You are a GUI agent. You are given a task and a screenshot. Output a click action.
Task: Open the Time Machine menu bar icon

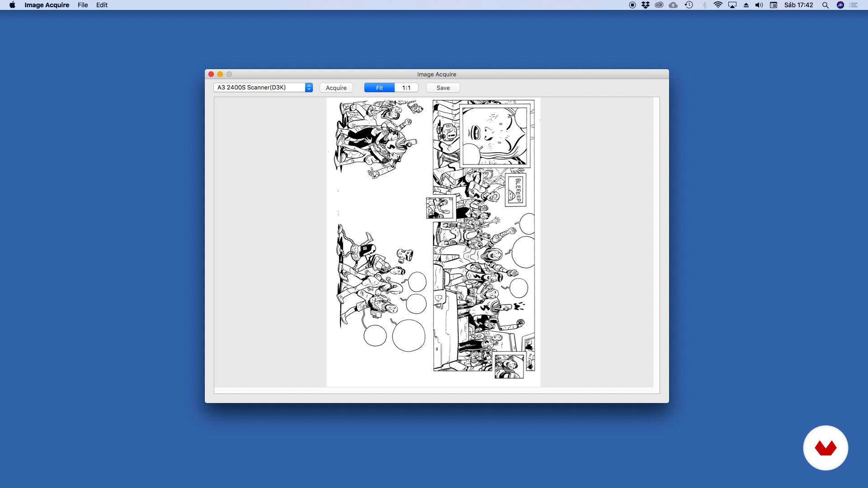(x=689, y=5)
